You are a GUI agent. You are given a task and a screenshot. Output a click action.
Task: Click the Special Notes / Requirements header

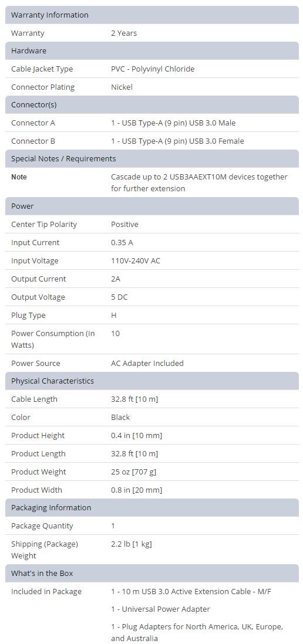coord(151,158)
